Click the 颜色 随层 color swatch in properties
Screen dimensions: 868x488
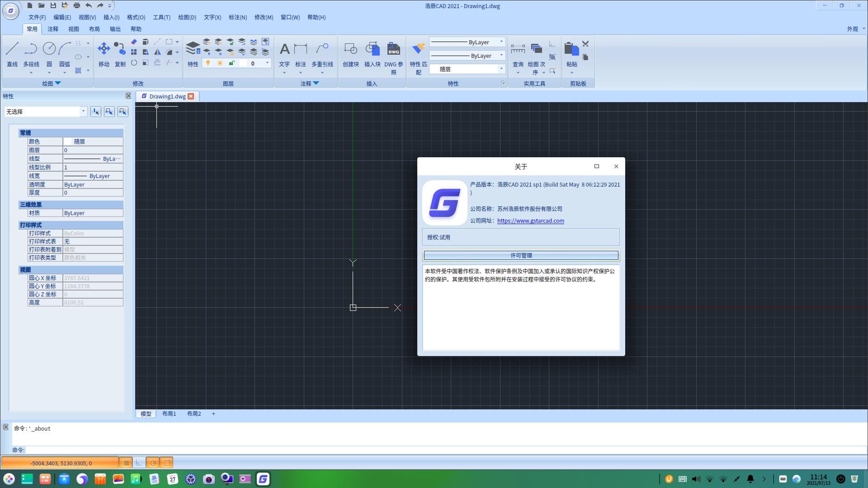point(67,141)
